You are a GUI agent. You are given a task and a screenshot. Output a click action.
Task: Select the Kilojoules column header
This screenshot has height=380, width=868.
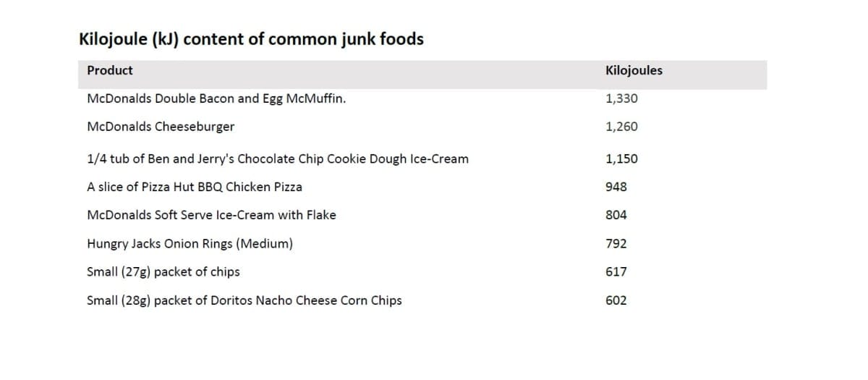[x=633, y=71]
